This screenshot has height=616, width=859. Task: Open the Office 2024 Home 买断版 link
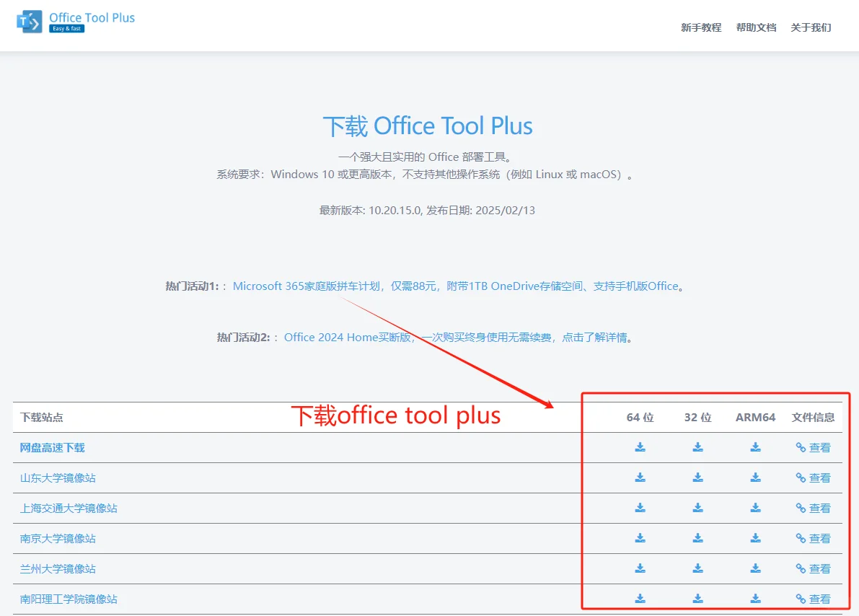pyautogui.click(x=343, y=337)
